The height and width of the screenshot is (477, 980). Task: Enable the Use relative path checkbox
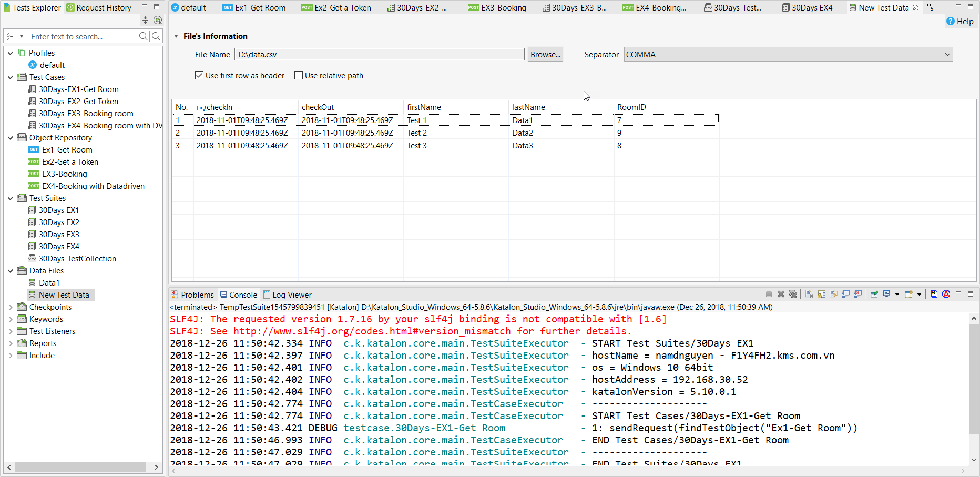tap(299, 76)
